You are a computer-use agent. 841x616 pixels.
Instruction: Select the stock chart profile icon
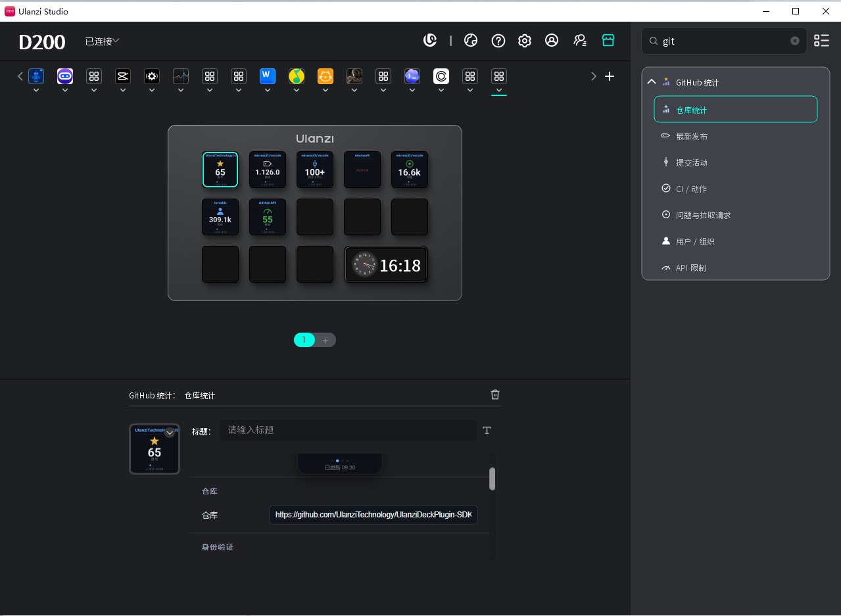tap(181, 76)
